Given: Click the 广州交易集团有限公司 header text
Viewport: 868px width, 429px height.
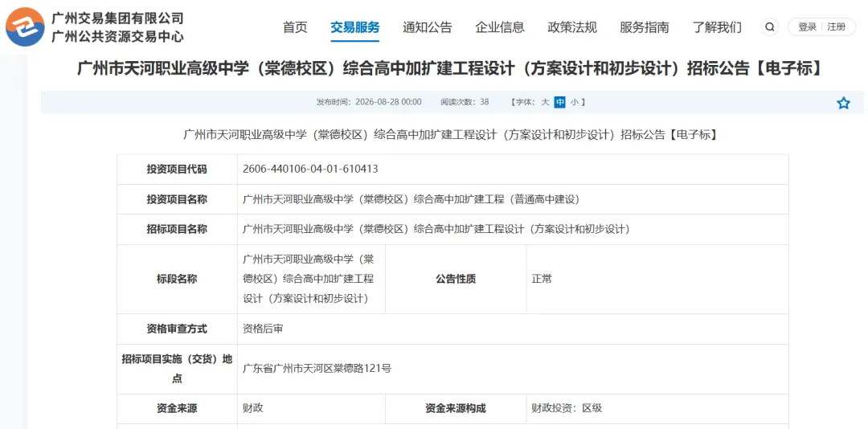Looking at the screenshot, I should coord(117,18).
